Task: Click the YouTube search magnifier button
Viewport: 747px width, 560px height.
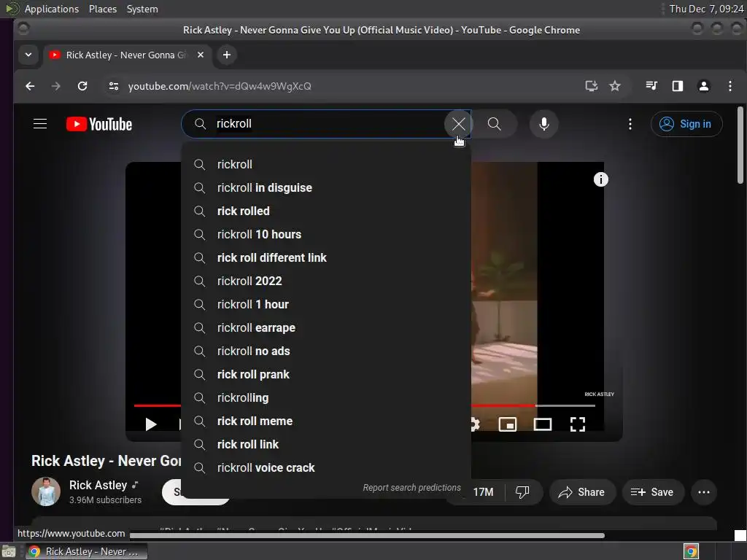Action: 495,124
